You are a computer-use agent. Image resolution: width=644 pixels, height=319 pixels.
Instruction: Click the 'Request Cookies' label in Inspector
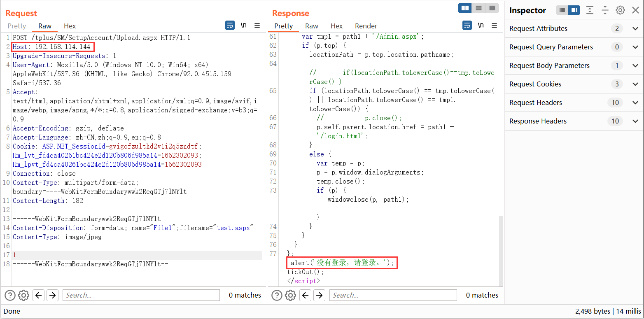pos(535,84)
